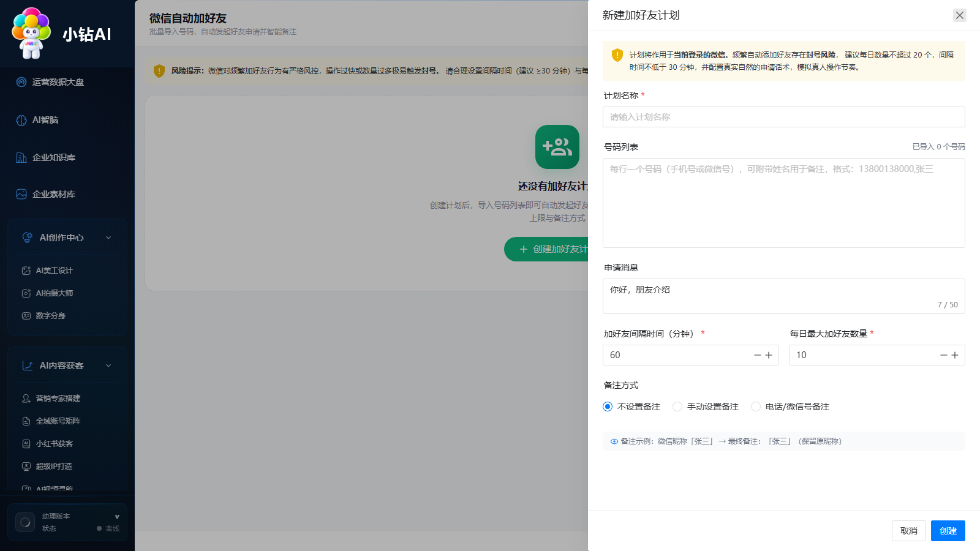Screen dimensions: 980x551
Task: Click the eye icon beside 备注示例
Action: point(614,441)
